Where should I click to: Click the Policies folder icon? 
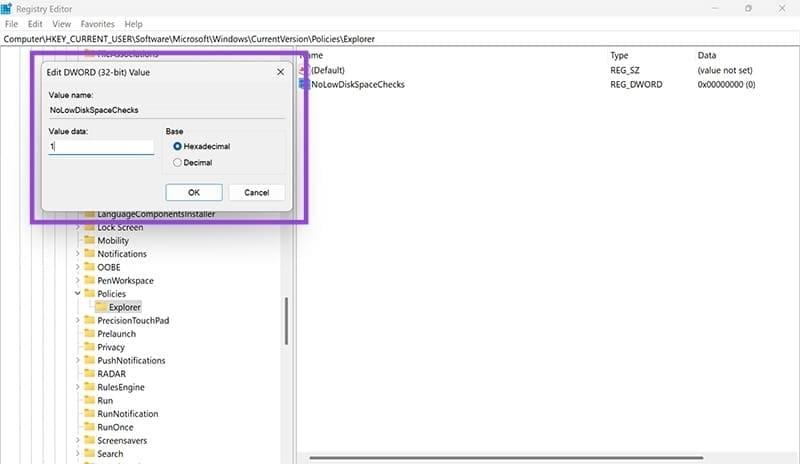[89, 294]
